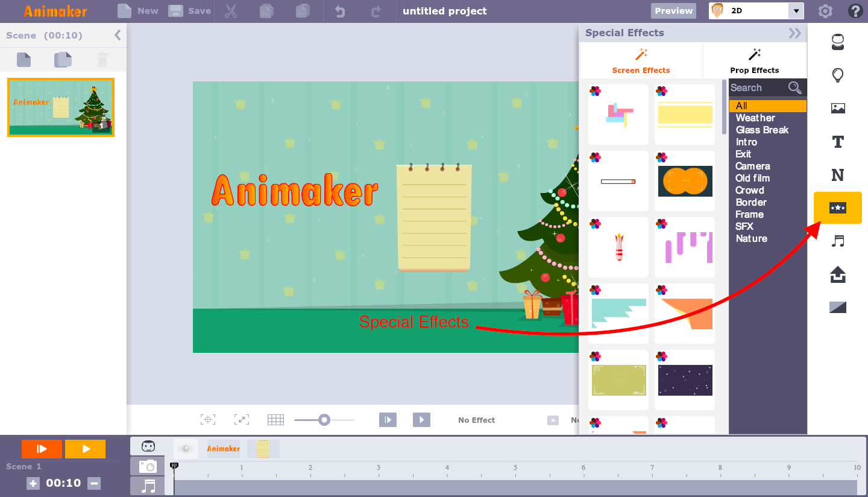Filter effects by SFX
The width and height of the screenshot is (868, 497).
pos(744,227)
